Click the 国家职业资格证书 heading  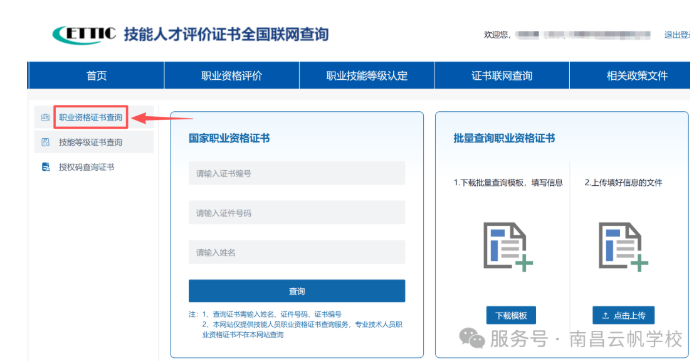[229, 138]
